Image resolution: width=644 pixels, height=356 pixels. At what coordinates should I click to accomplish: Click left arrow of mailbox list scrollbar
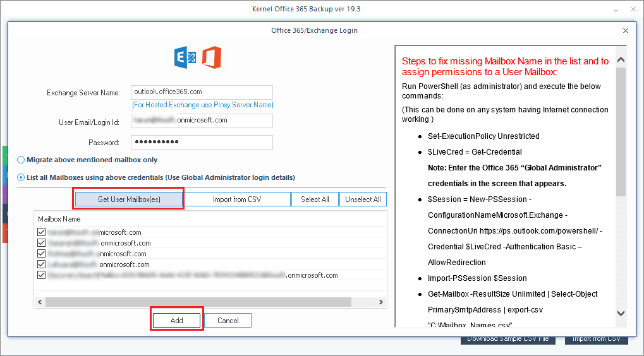[40, 302]
